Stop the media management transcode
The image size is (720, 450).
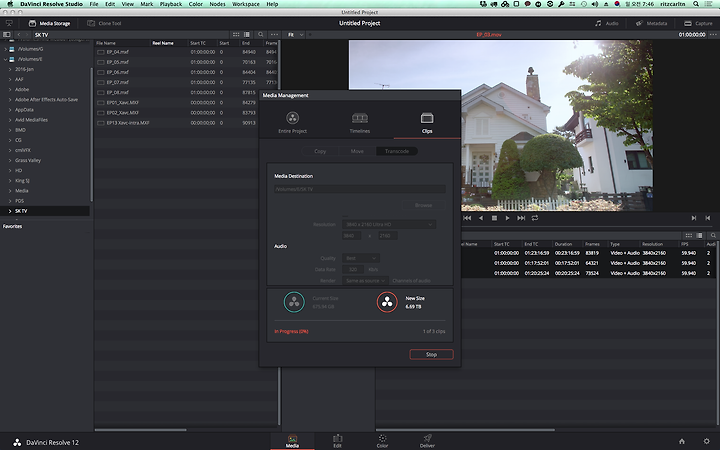(x=431, y=354)
